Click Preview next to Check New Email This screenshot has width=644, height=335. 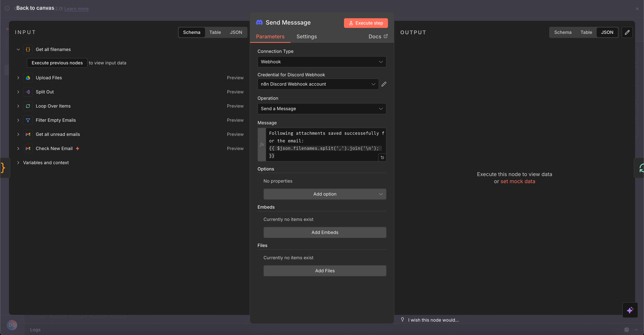[x=235, y=149]
